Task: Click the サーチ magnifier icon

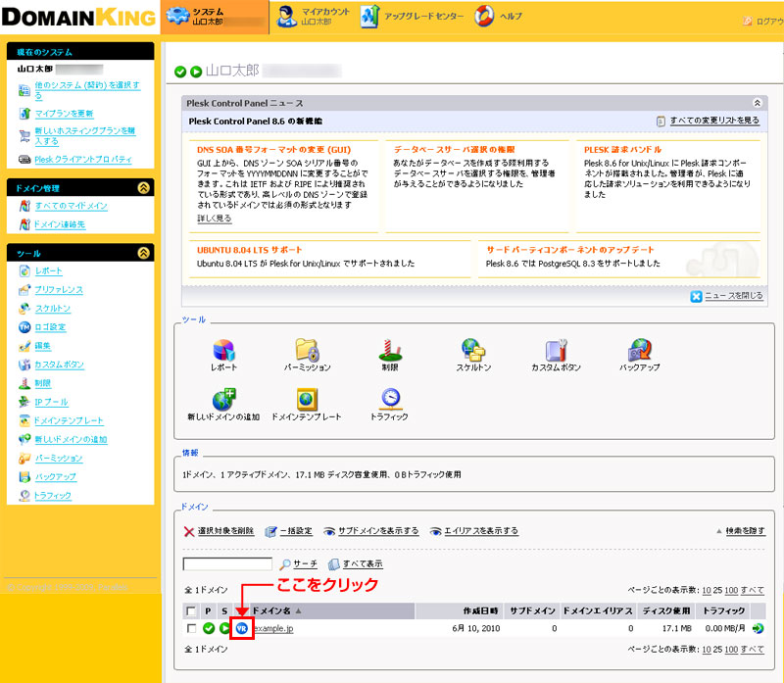Action: (285, 564)
